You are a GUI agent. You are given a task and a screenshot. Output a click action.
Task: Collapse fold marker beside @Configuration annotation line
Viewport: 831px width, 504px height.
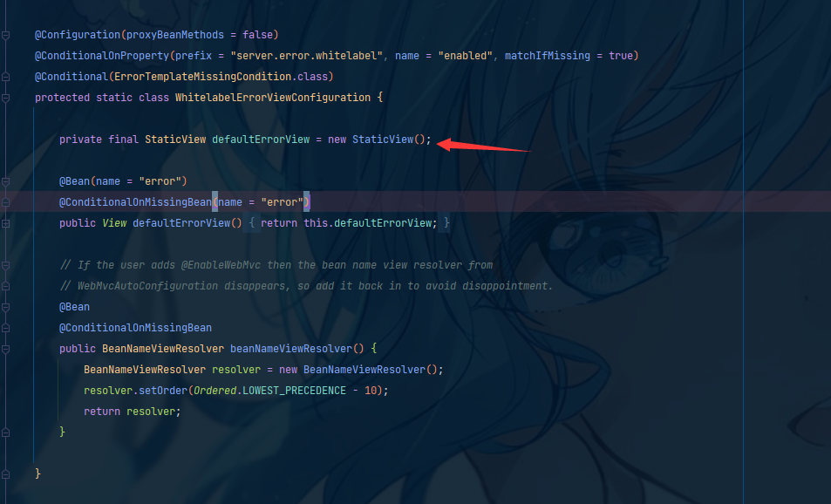coord(5,36)
